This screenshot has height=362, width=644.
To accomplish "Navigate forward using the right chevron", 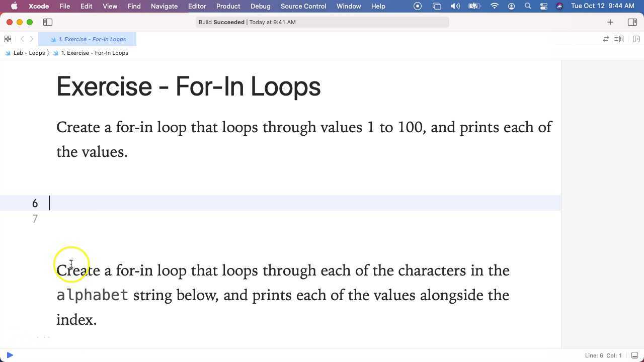I will coord(32,39).
